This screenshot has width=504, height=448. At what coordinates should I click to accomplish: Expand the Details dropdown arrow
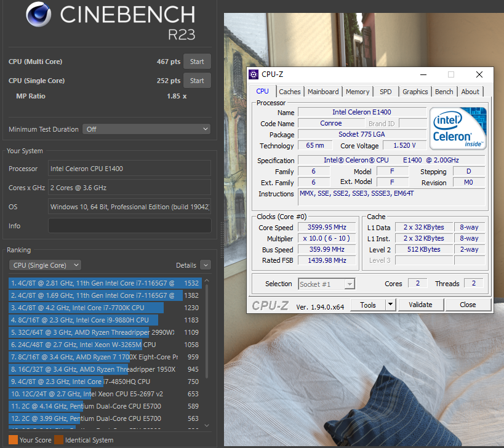click(x=206, y=265)
